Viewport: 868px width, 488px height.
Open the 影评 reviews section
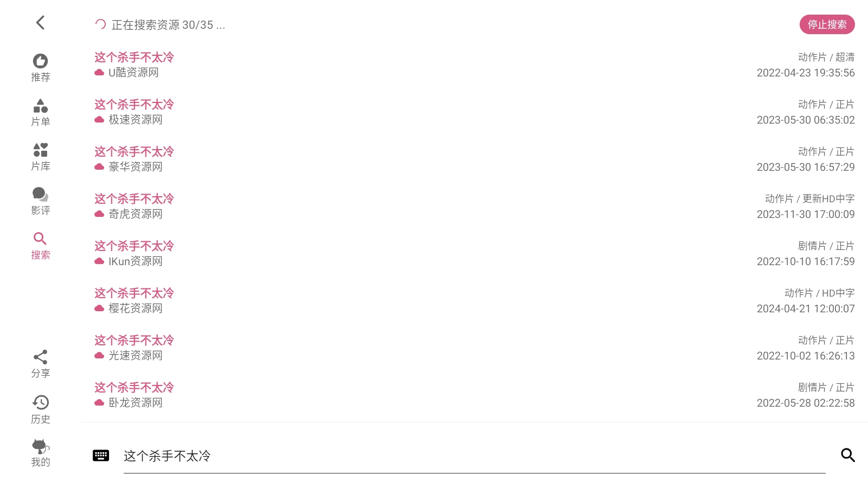coord(40,201)
